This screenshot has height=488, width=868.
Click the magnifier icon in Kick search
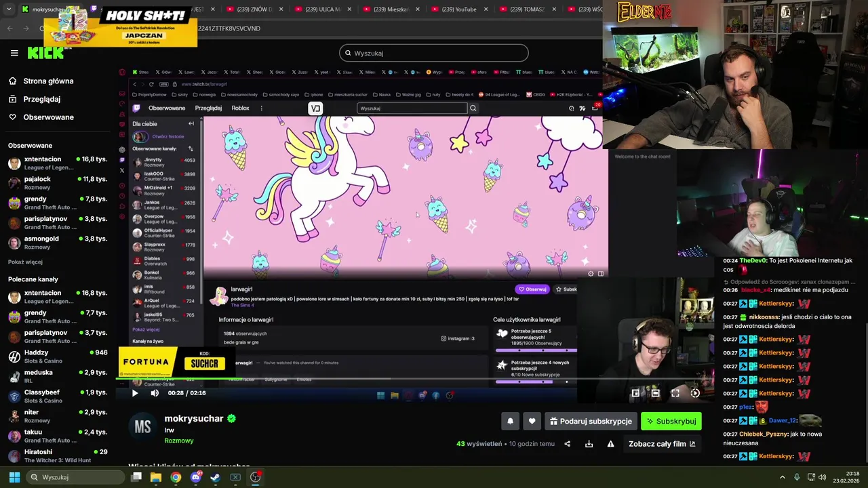(348, 53)
